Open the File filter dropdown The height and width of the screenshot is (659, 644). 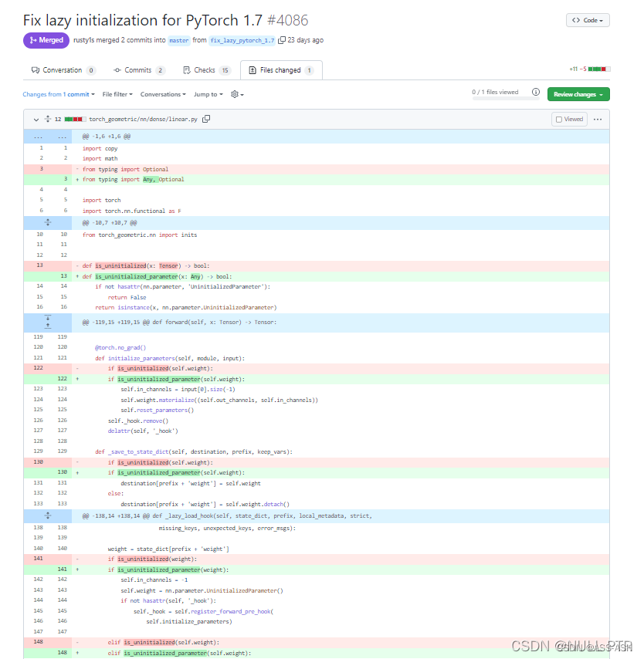pyautogui.click(x=117, y=93)
